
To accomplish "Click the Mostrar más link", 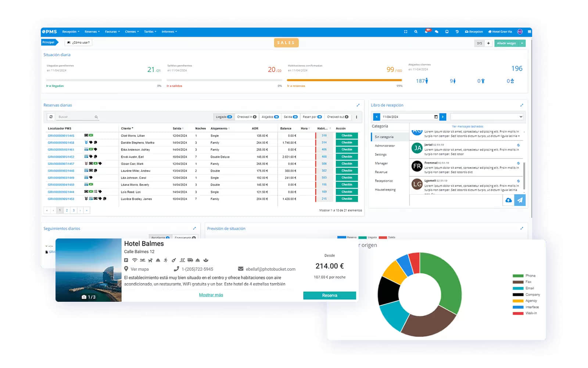I will click(211, 295).
